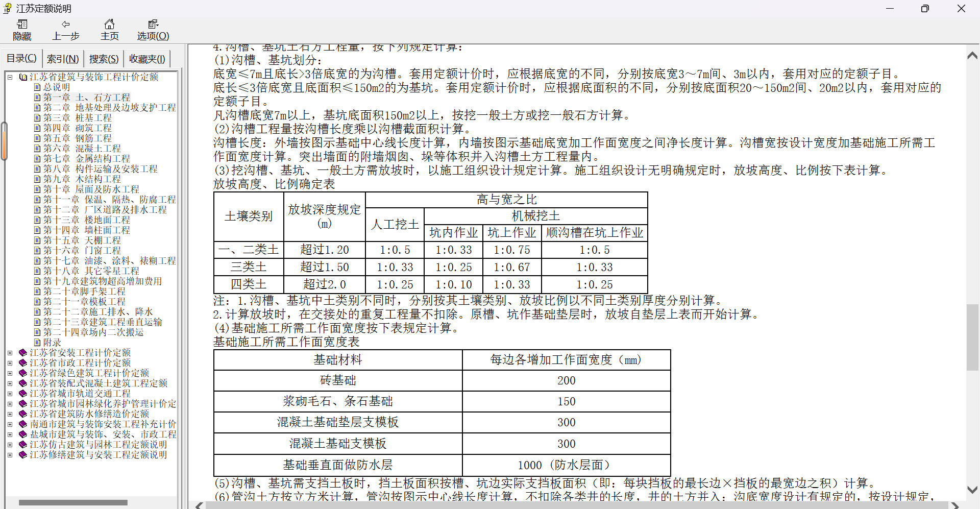The image size is (980, 509).
Task: Click the 上一步 (Back) arrow icon
Action: [x=66, y=24]
